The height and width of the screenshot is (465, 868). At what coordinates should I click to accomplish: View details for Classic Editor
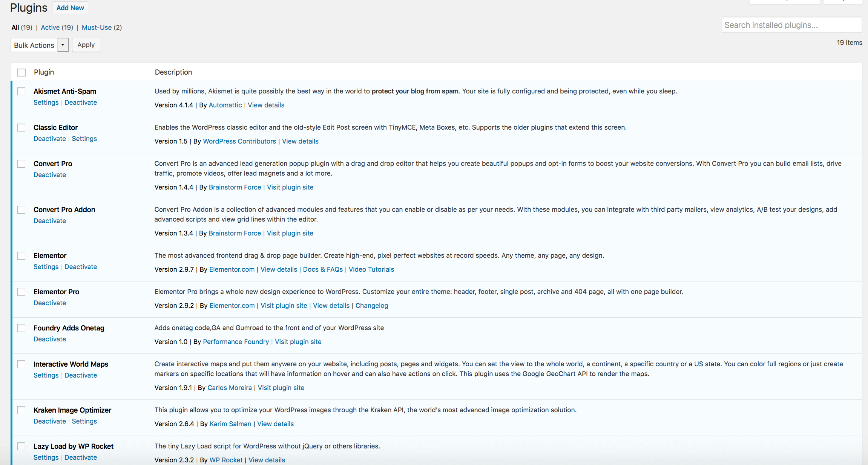pos(300,141)
